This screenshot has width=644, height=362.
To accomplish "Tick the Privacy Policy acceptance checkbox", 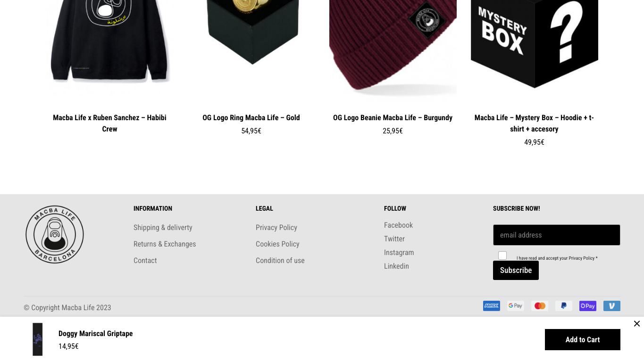I will coord(502,255).
